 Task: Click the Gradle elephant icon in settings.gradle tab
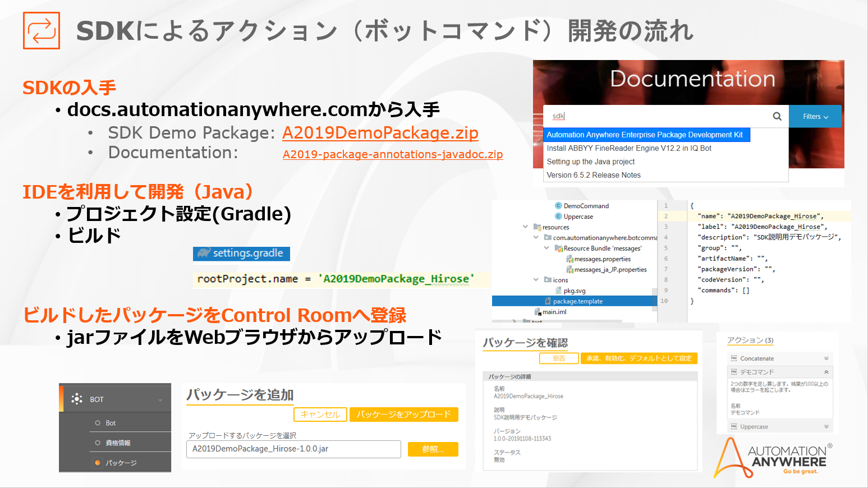[x=204, y=253]
